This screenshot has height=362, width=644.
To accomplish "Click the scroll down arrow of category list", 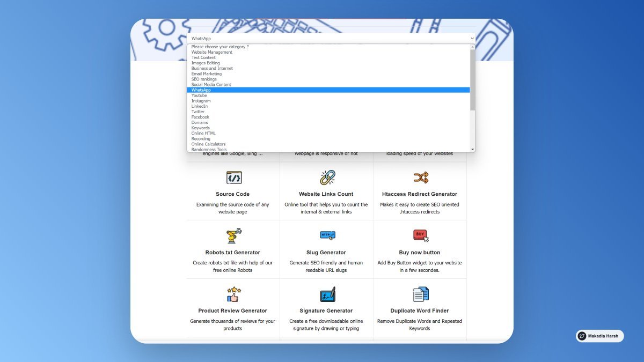I will (x=472, y=150).
